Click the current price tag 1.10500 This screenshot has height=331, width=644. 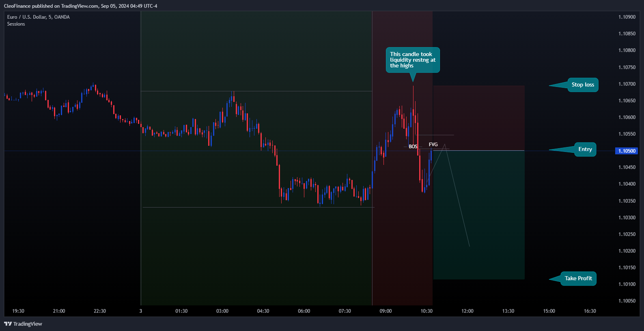627,151
